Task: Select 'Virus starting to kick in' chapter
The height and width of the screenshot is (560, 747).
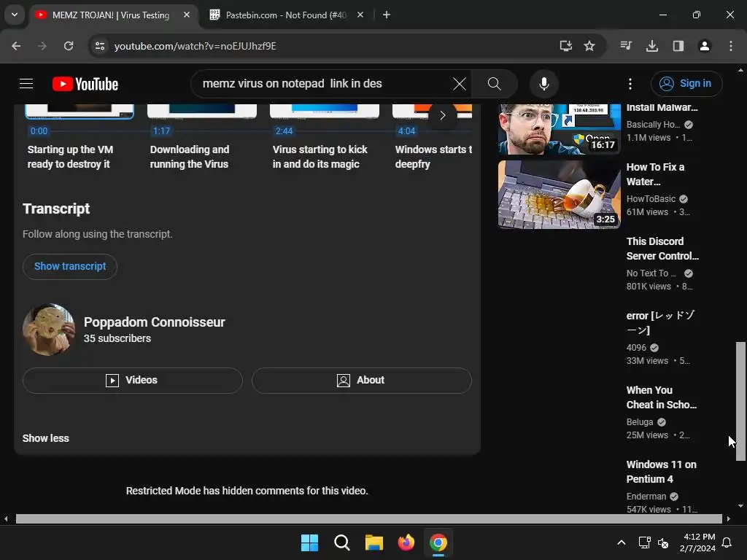Action: pos(320,157)
